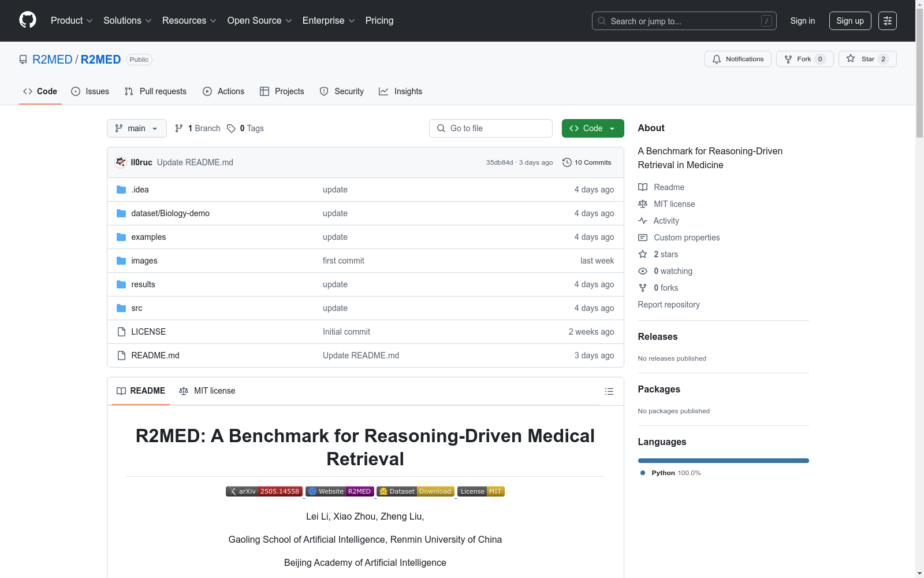Viewport: 924px width, 578px height.
Task: Click the Python language bar
Action: [724, 461]
